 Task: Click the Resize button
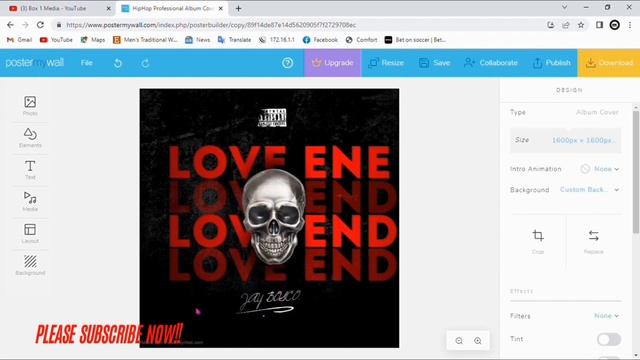(x=386, y=63)
